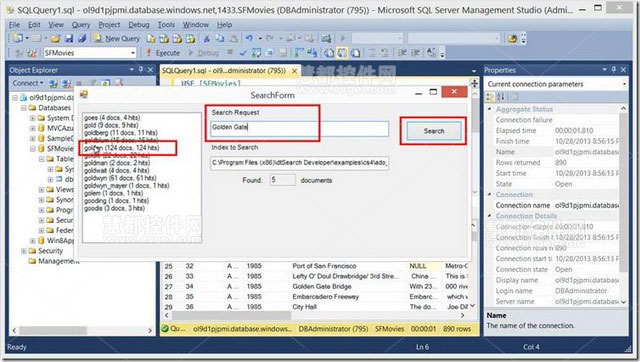Select 'golden (124 docs, 124 hits)' list entry
Viewport: 640px width, 362px height.
tap(122, 148)
